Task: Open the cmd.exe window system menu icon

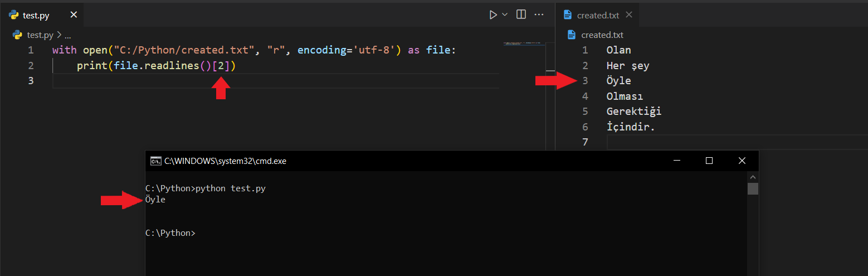Action: coord(156,161)
